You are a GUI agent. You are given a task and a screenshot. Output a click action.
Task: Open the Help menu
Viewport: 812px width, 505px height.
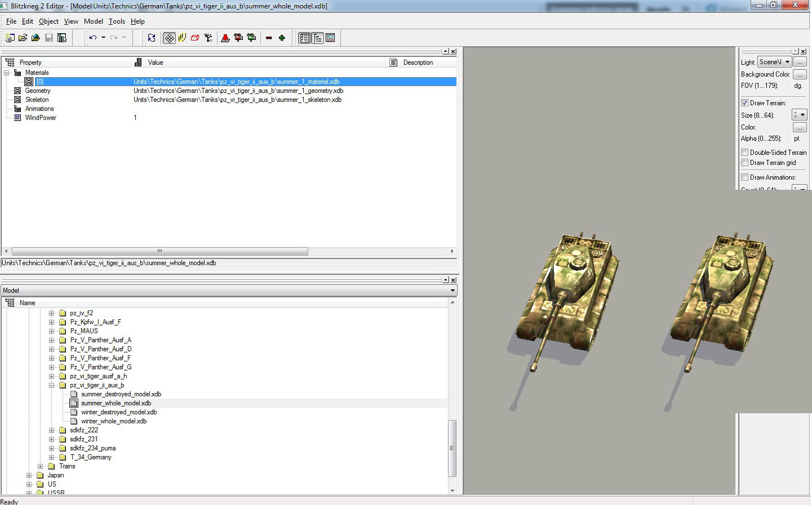coord(137,21)
